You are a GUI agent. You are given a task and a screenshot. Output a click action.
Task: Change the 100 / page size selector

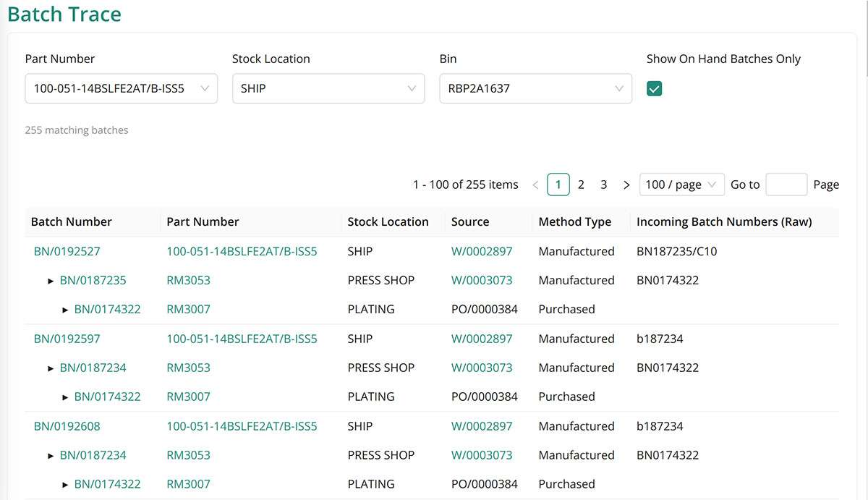[x=681, y=185]
